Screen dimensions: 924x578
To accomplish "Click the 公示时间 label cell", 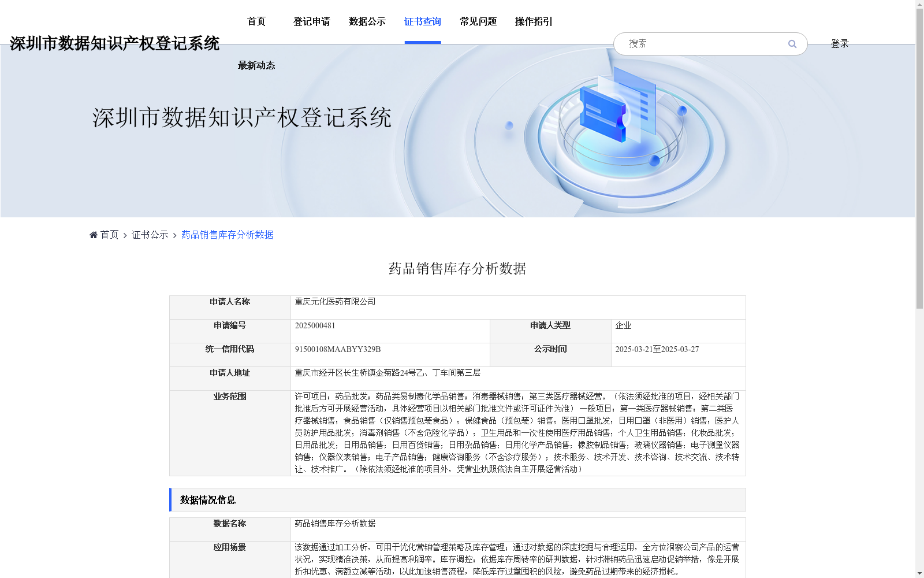I will click(x=550, y=355).
